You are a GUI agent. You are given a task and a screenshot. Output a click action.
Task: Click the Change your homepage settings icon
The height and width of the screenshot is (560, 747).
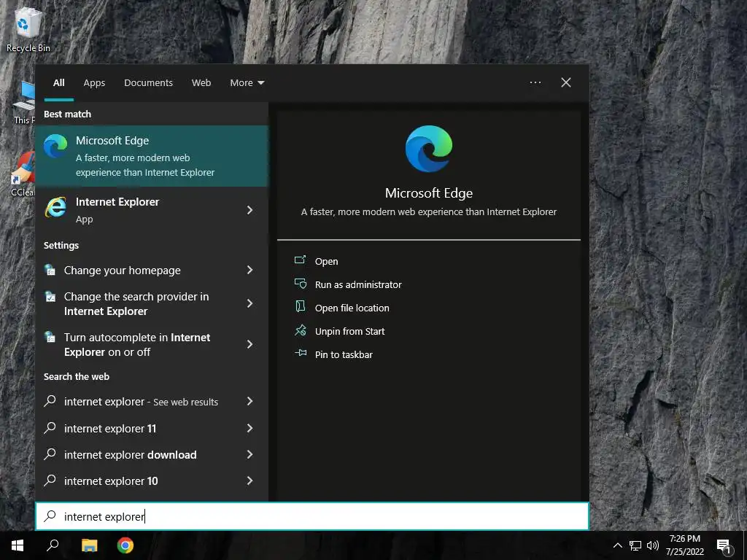click(x=50, y=270)
